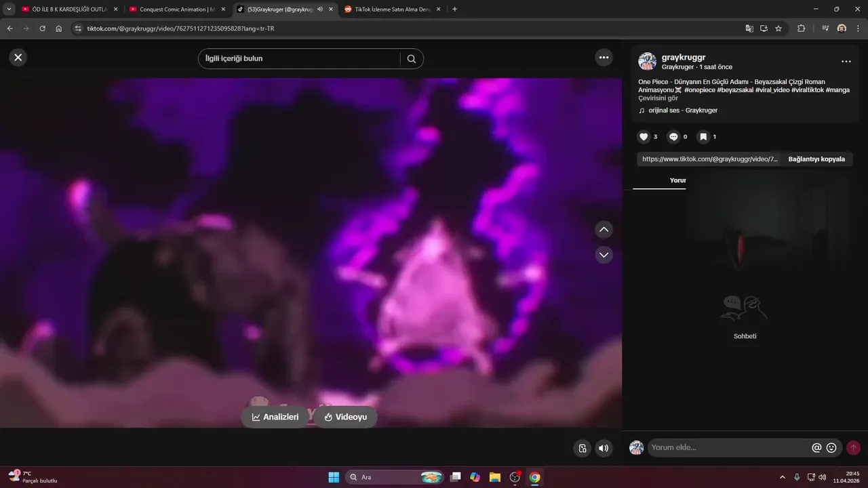This screenshot has height=488, width=868.
Task: Like the video with the heart icon
Action: [x=644, y=137]
